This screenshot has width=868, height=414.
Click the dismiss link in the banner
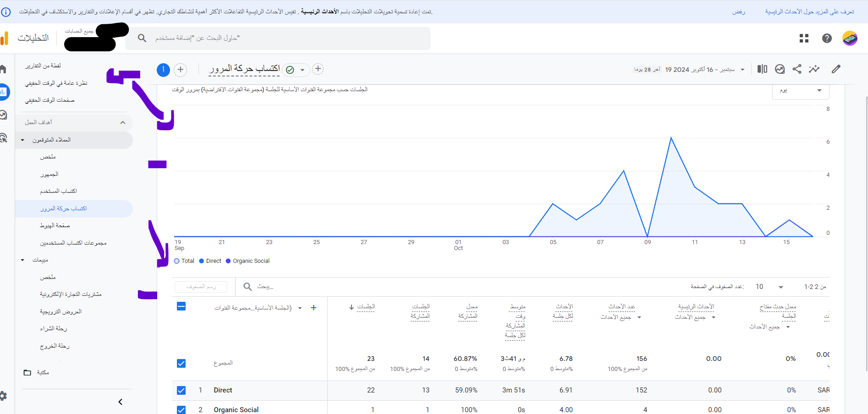(738, 12)
